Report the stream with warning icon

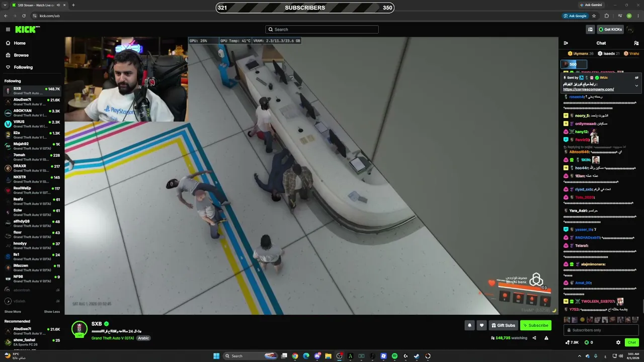[546, 338]
